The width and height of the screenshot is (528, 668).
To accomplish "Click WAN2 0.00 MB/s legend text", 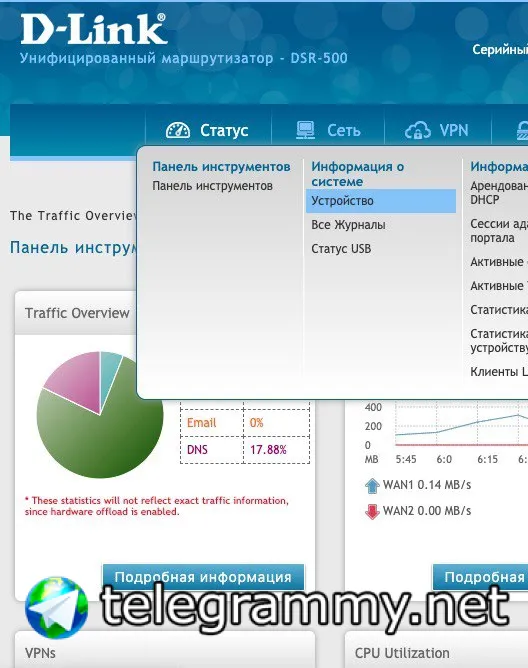I will tap(427, 511).
